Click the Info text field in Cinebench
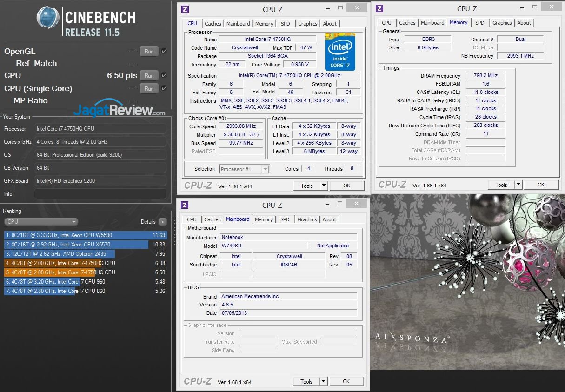565x392 pixels. point(100,194)
